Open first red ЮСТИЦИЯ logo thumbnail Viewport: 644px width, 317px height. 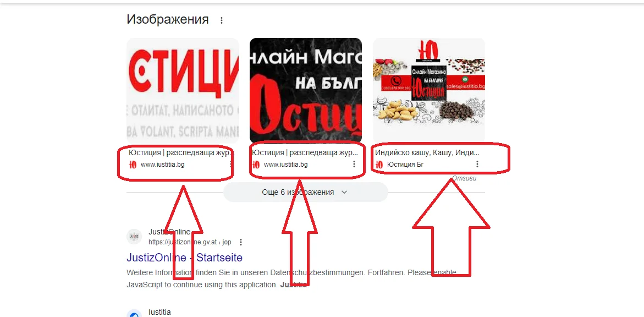click(183, 90)
